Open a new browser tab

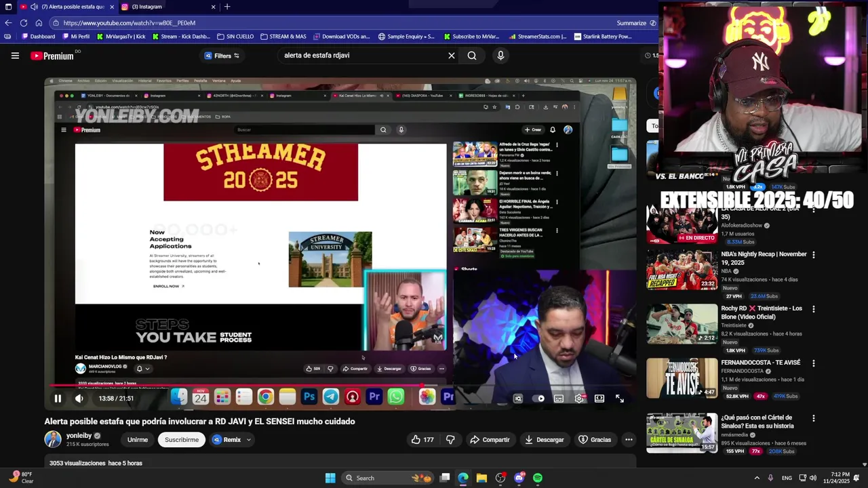tap(227, 7)
